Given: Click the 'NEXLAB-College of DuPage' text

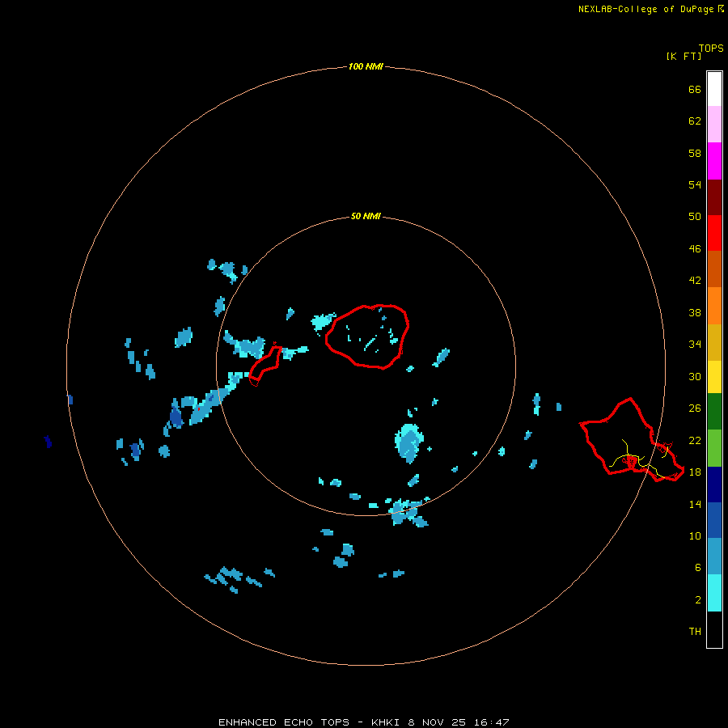Looking at the screenshot, I should 645,9.
